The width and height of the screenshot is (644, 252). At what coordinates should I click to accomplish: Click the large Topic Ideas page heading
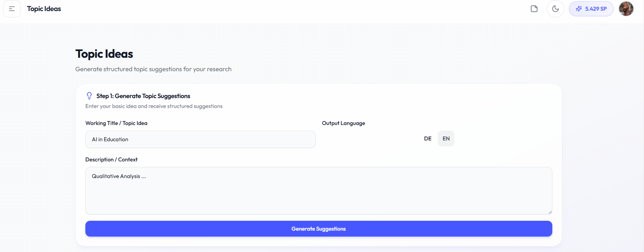pyautogui.click(x=104, y=54)
